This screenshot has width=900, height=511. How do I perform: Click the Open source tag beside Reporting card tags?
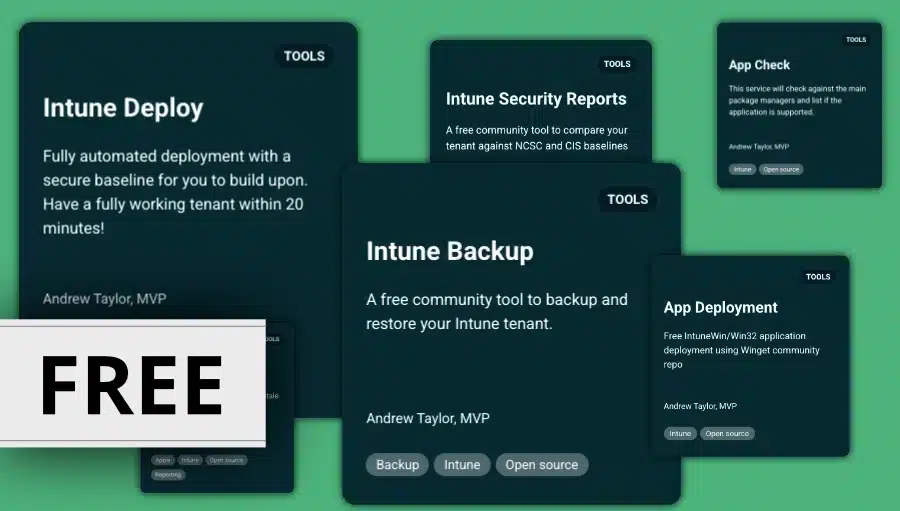[226, 460]
